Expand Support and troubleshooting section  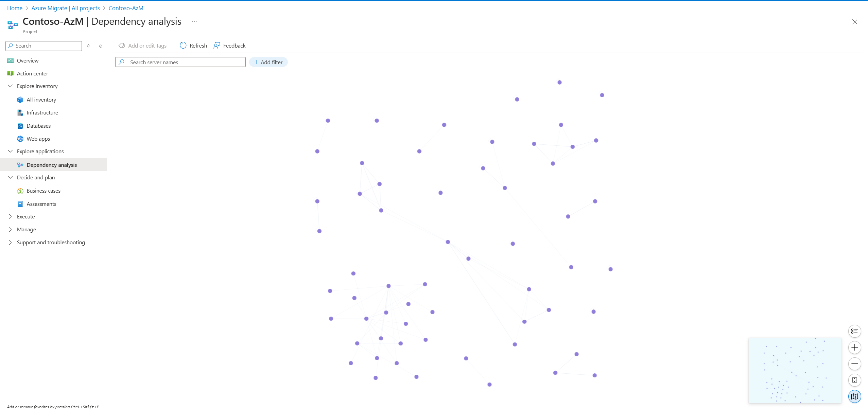pos(10,242)
